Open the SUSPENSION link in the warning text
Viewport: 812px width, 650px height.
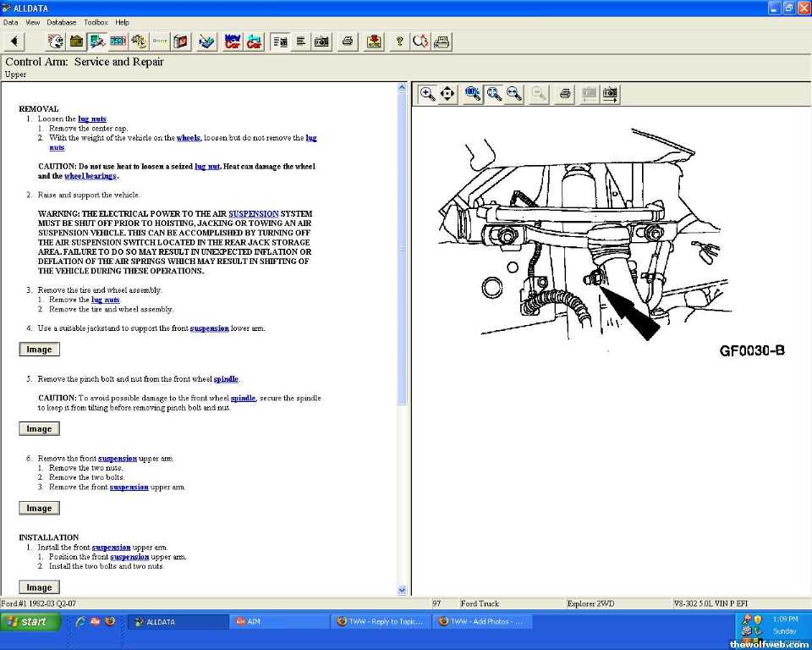pyautogui.click(x=253, y=214)
